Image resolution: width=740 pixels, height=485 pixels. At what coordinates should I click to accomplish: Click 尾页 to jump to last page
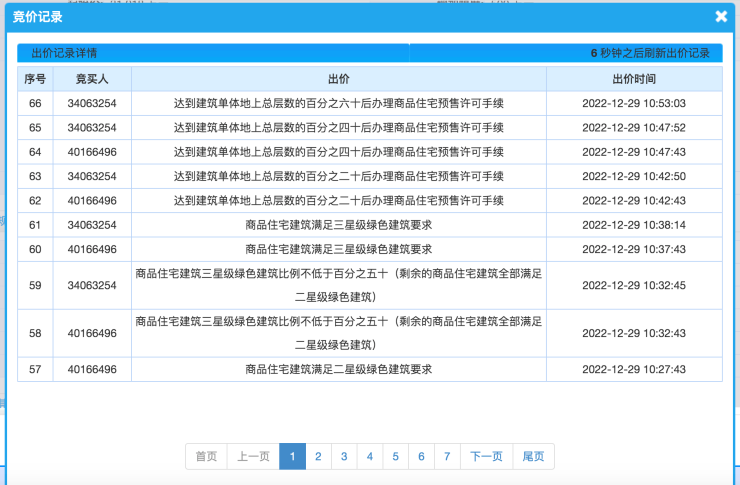534,457
